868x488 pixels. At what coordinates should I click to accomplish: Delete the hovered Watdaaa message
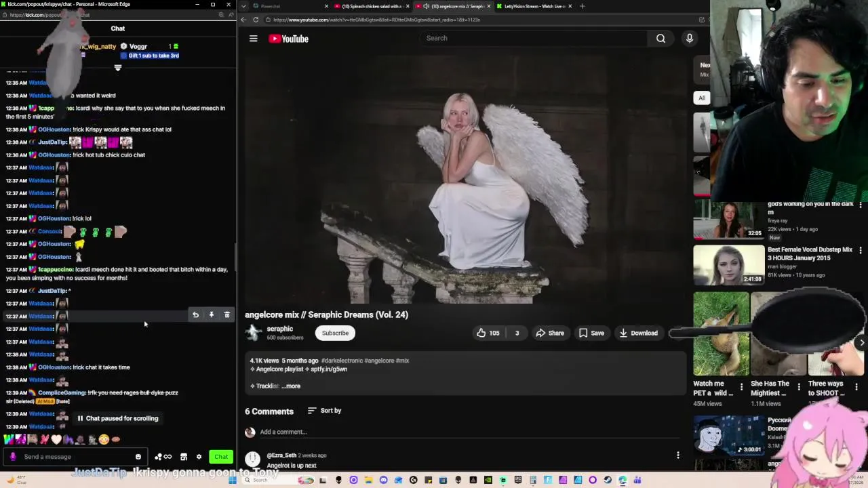click(x=226, y=314)
